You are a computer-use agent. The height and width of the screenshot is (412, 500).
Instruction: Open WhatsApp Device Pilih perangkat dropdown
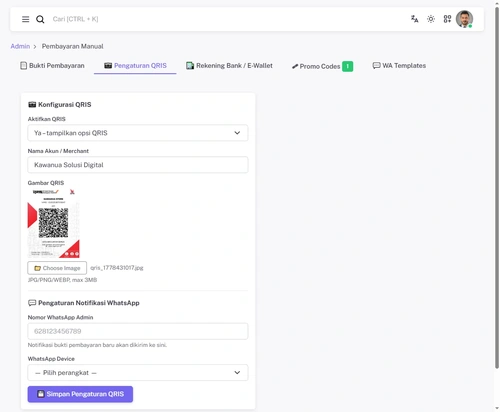point(138,373)
